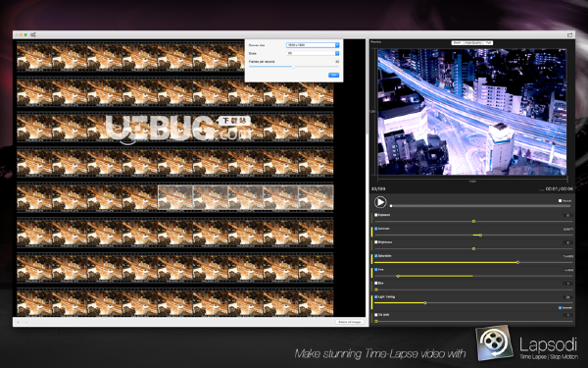This screenshot has width=588, height=368.
Task: Click the Saturation value field
Action: [567, 256]
